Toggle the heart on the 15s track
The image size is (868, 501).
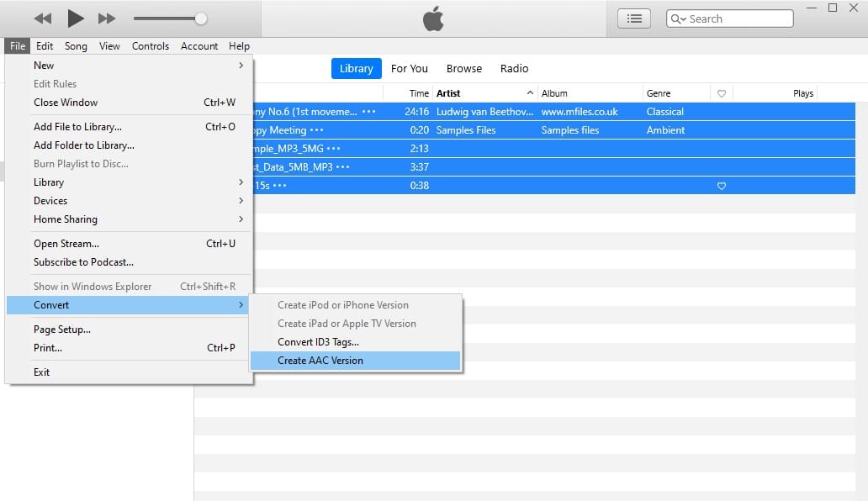pyautogui.click(x=722, y=186)
